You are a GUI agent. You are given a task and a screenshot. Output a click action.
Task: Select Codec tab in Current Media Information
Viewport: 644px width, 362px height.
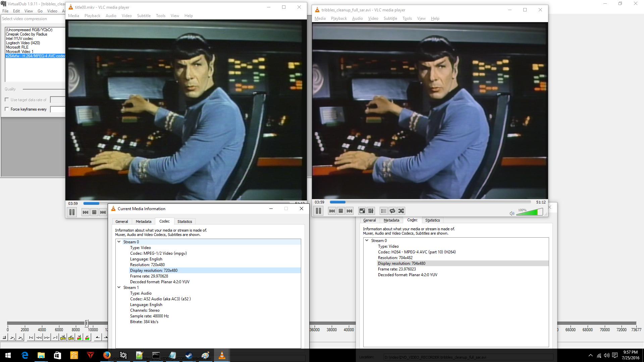tap(164, 221)
